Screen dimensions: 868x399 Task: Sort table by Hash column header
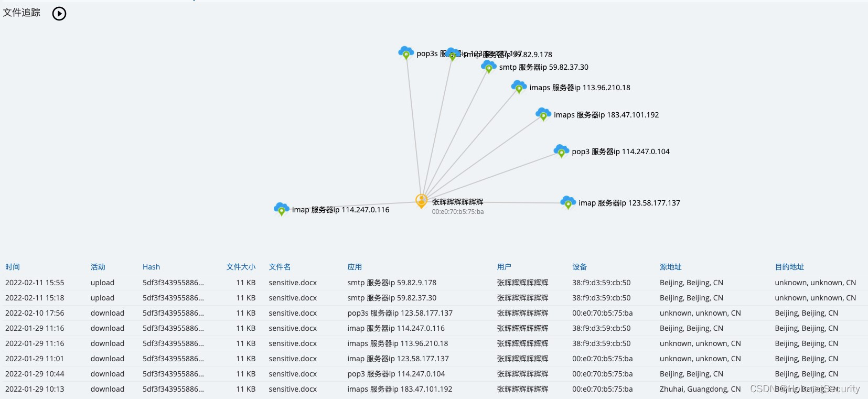(x=152, y=267)
